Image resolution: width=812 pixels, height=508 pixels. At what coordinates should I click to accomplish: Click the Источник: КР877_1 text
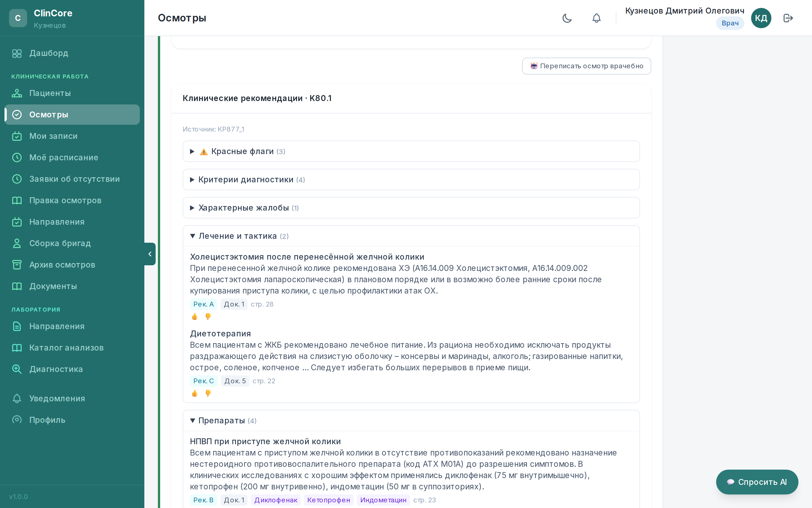[213, 129]
